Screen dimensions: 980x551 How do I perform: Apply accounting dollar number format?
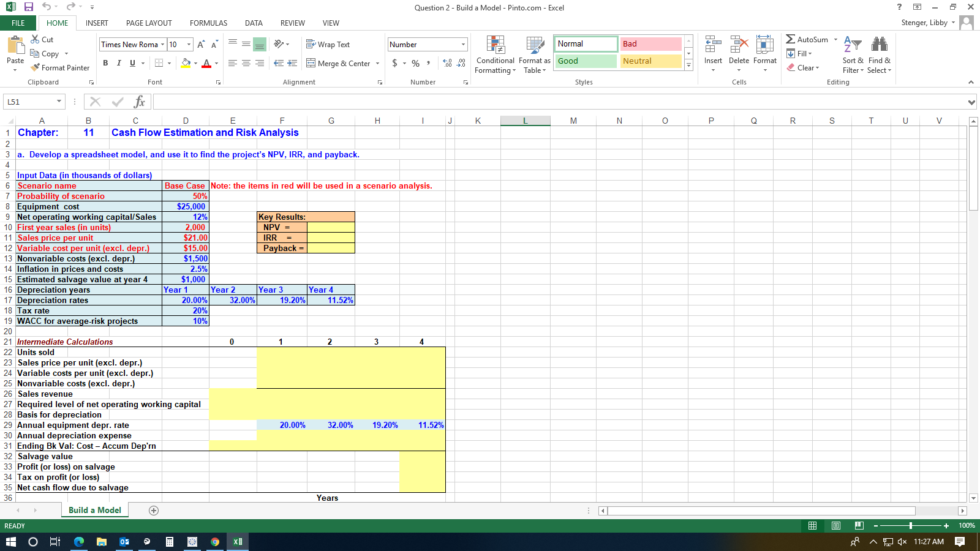click(395, 63)
